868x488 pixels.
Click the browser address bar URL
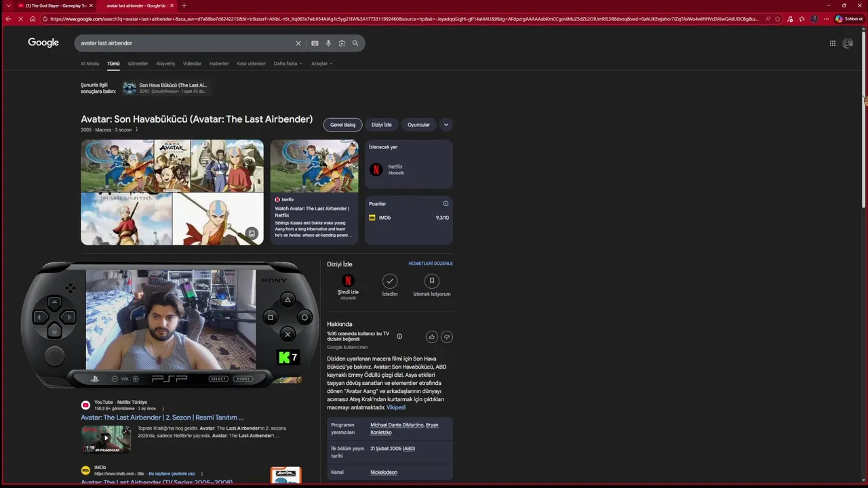[x=403, y=19]
